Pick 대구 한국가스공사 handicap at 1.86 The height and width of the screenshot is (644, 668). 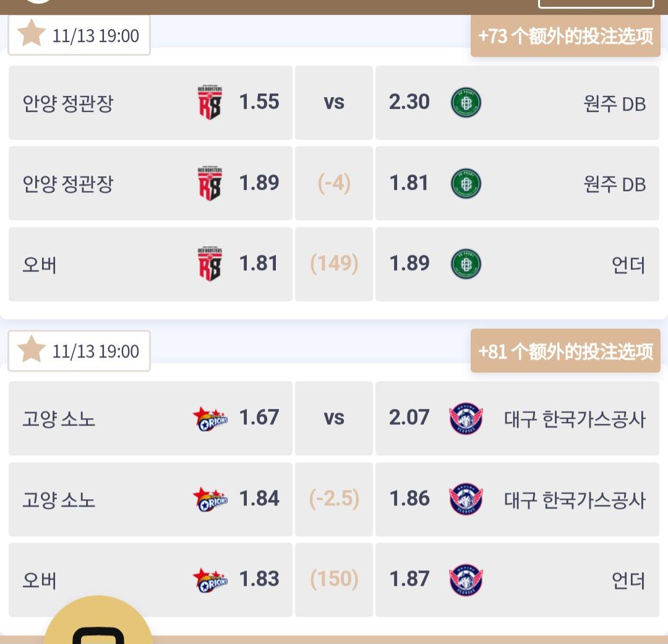tap(517, 499)
